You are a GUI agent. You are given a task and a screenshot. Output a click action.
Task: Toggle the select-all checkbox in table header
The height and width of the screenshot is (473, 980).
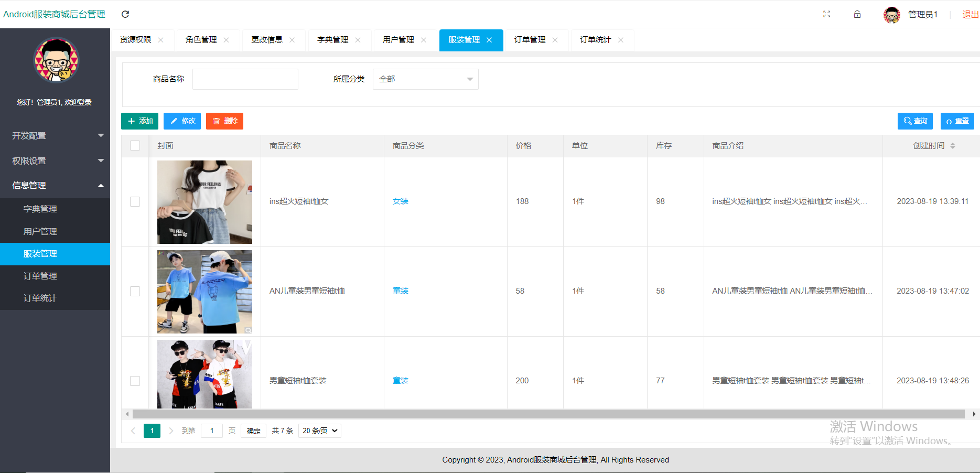[x=135, y=146]
